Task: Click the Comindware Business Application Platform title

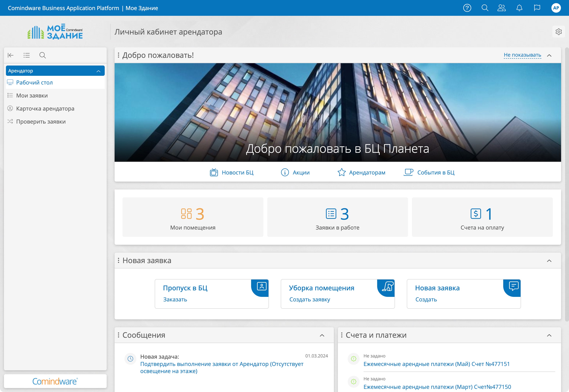Action: [63, 8]
